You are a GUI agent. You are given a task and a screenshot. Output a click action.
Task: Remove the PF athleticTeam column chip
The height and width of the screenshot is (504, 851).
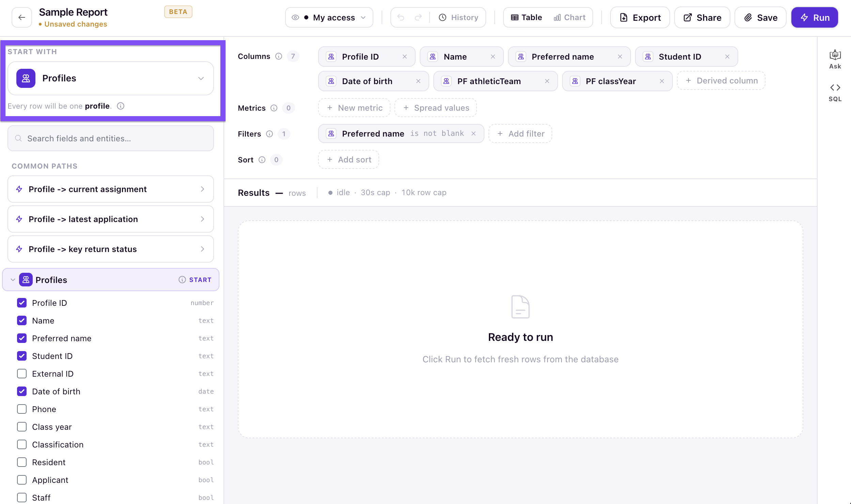click(547, 81)
